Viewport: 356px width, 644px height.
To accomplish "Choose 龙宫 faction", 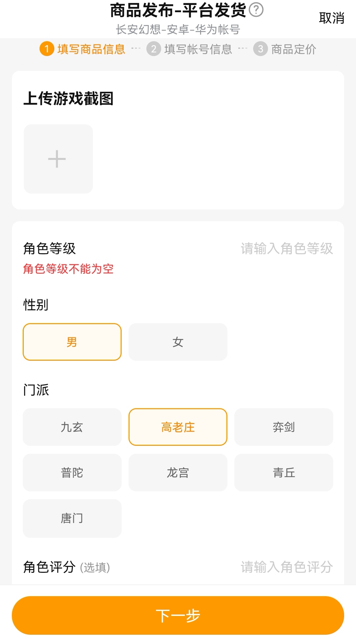I will pos(178,473).
